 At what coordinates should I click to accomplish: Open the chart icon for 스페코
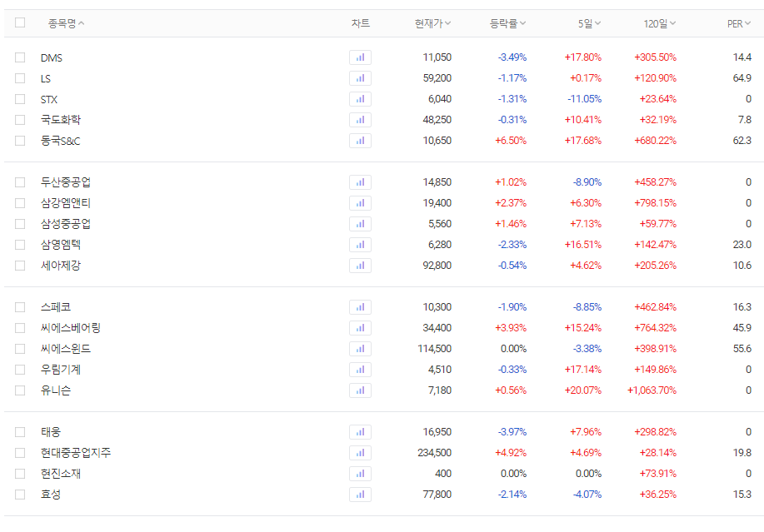360,307
